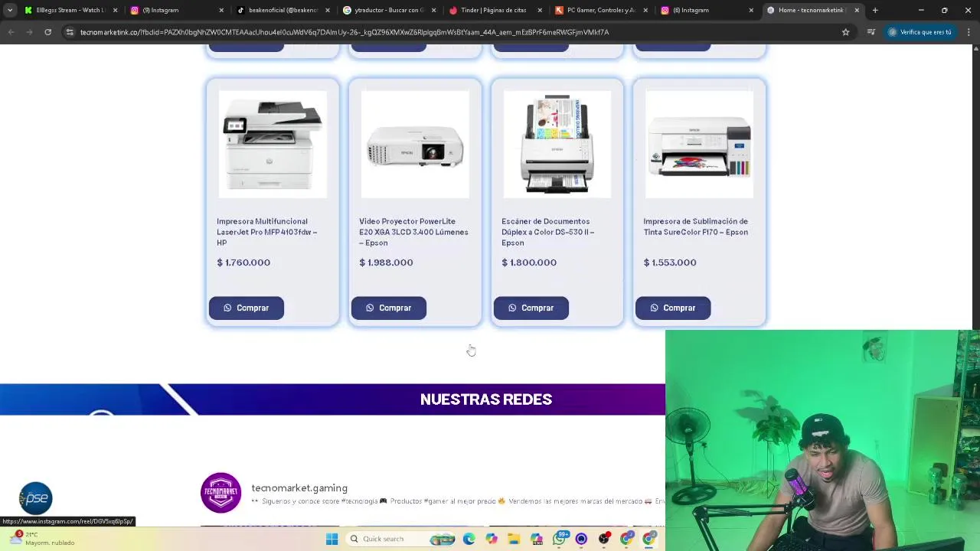Click the $ 1.988.000 price
Viewport: 980px width, 551px height.
coord(386,262)
